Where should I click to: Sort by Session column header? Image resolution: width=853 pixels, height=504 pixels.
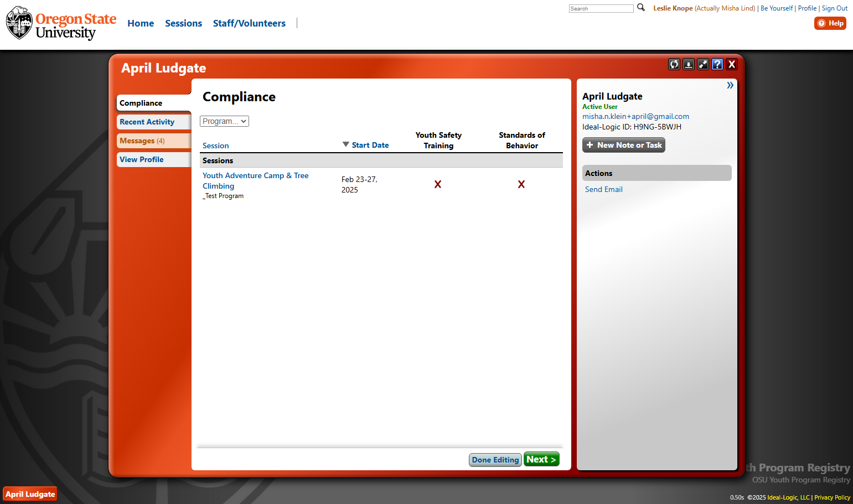216,146
